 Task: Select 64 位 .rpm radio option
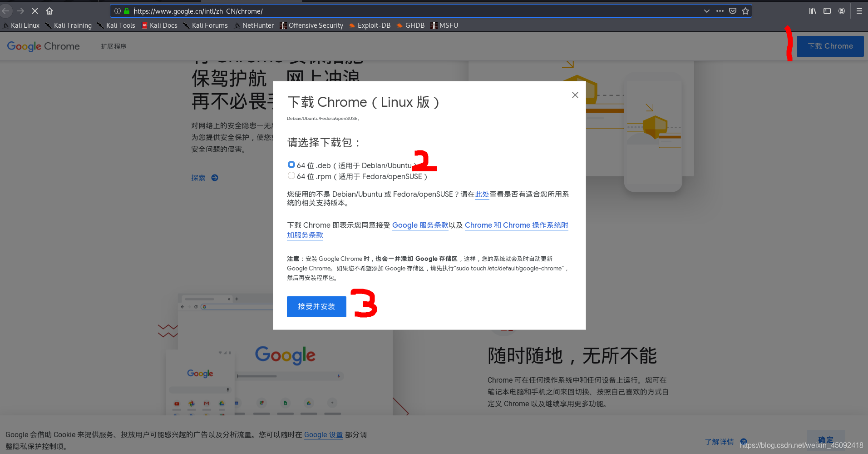[x=291, y=176]
